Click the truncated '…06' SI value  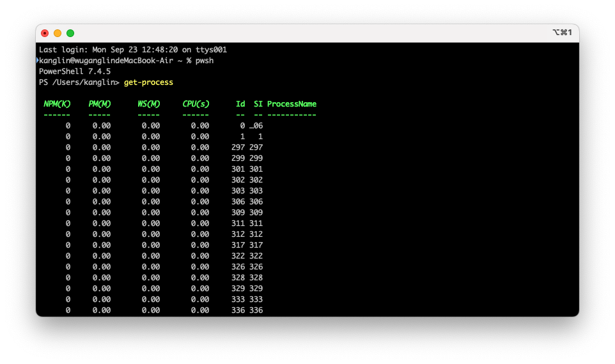[x=256, y=126]
